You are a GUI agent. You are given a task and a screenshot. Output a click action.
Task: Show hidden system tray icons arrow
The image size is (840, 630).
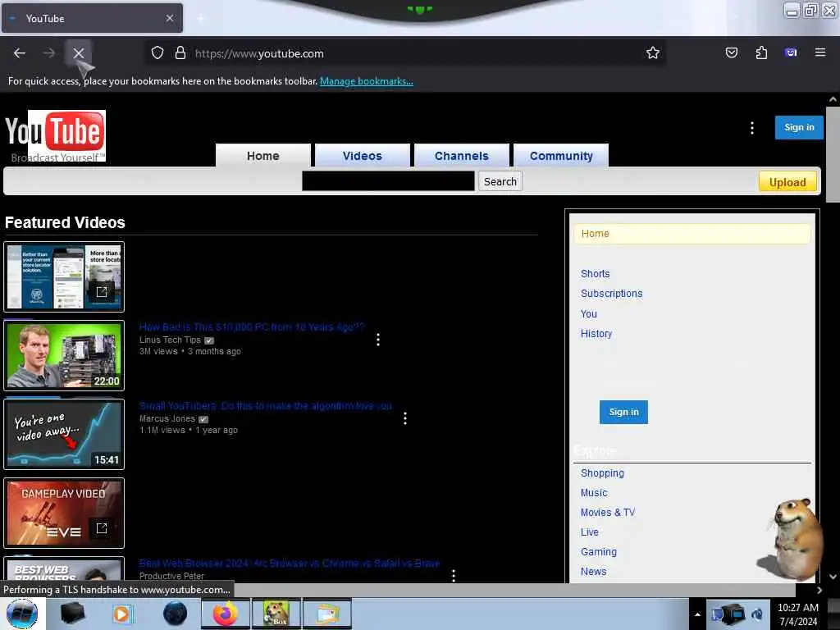click(697, 614)
